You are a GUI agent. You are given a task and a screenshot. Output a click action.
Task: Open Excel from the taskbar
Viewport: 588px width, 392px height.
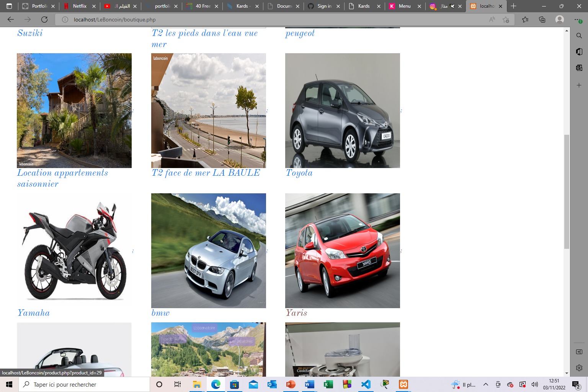[328, 384]
